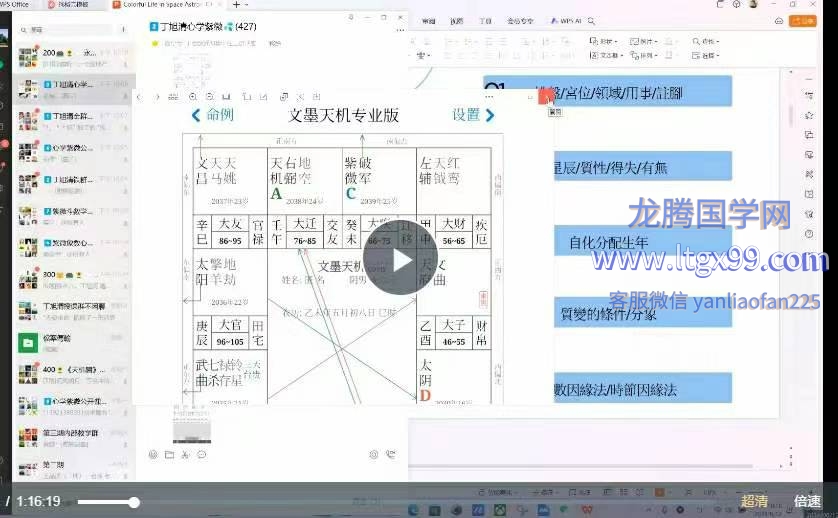Zoom out with the image viewer magnifier-minus icon
Screen dimensions: 838x518
point(210,97)
